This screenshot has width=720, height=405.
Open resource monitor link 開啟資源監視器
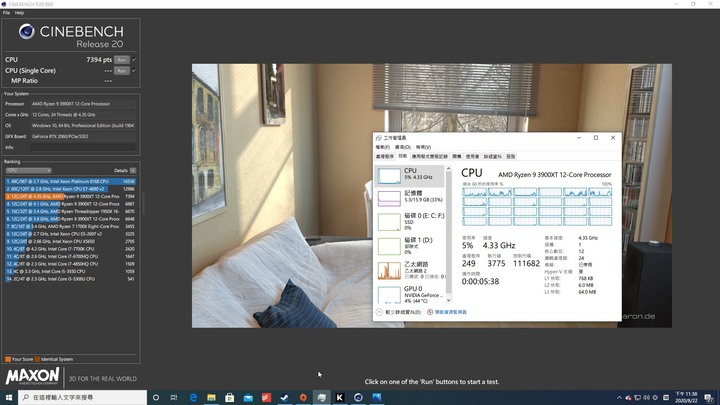447,312
